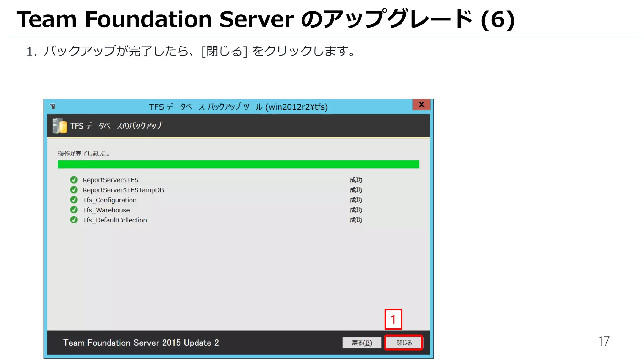The image size is (644, 362).
Task: Click the green check next to ReportServer$TFS
Action: pyautogui.click(x=74, y=180)
